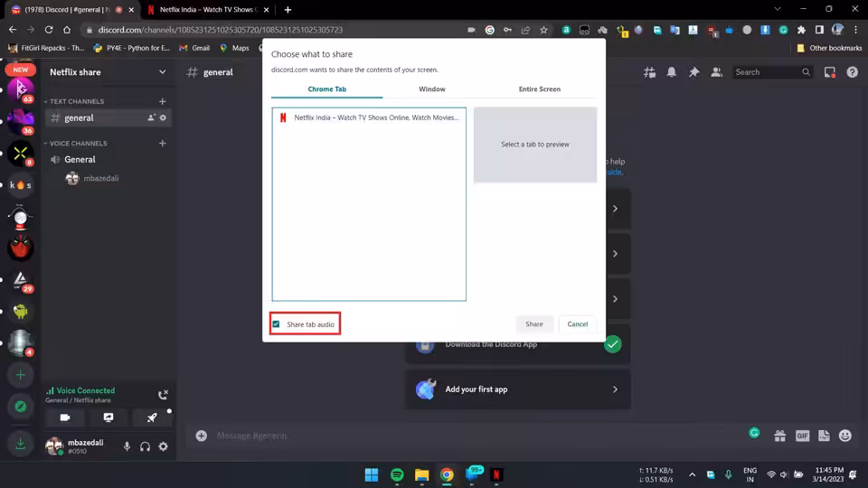Select the Chrome Tab tab
This screenshot has height=488, width=868.
(x=326, y=89)
